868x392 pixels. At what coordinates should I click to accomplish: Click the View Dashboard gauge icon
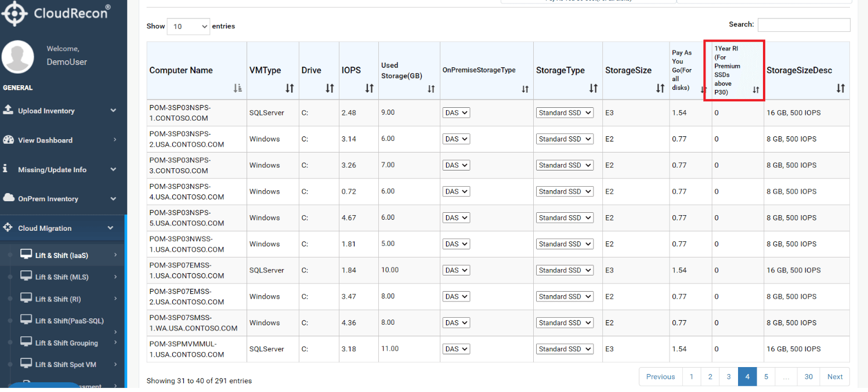pyautogui.click(x=8, y=140)
